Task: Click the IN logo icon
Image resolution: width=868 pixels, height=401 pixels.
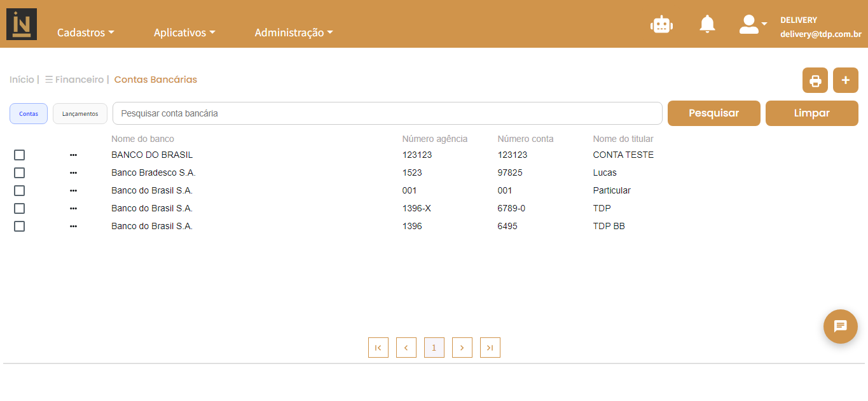Action: click(x=22, y=24)
